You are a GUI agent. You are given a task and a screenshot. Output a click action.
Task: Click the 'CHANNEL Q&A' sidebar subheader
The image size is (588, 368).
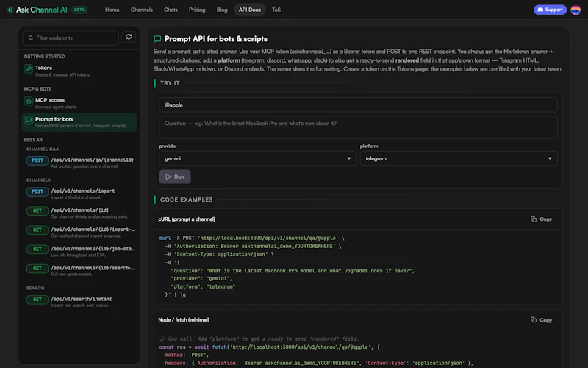point(43,149)
